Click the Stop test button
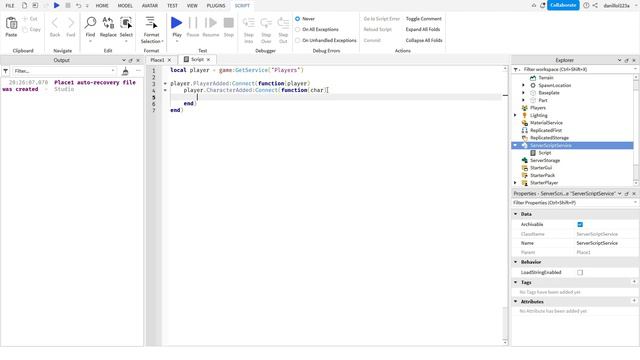Screen dimensions: 640x360 229,23
